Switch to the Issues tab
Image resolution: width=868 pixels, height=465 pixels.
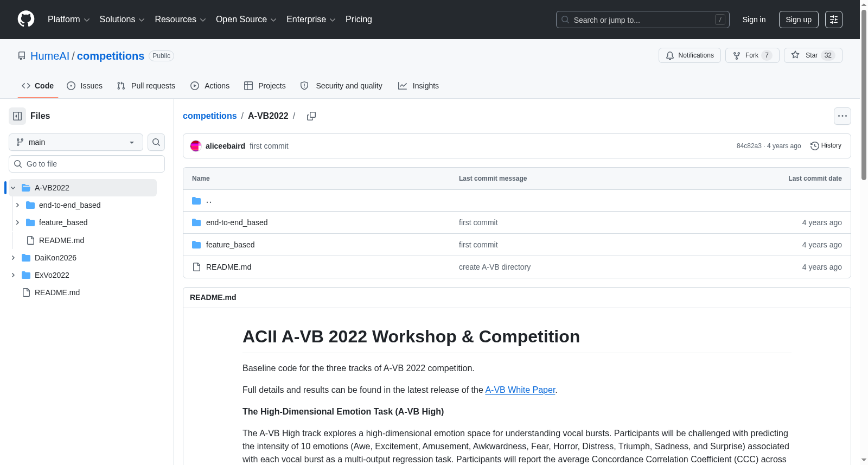pos(85,86)
